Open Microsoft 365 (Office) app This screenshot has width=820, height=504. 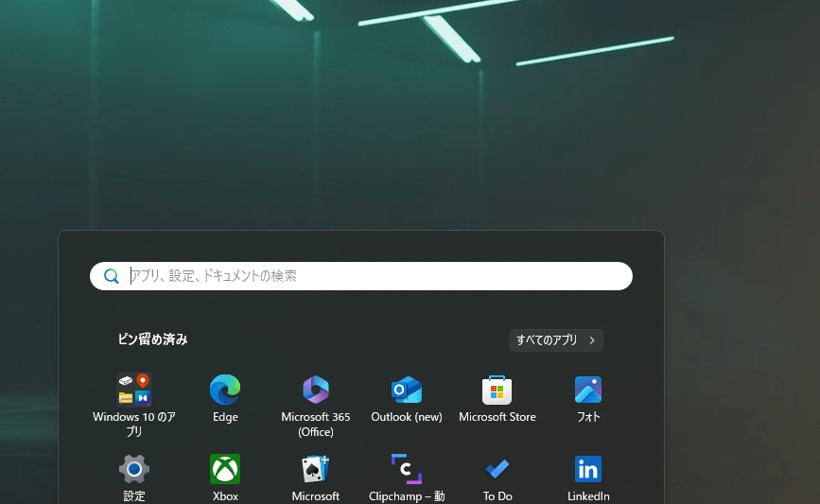pyautogui.click(x=315, y=390)
